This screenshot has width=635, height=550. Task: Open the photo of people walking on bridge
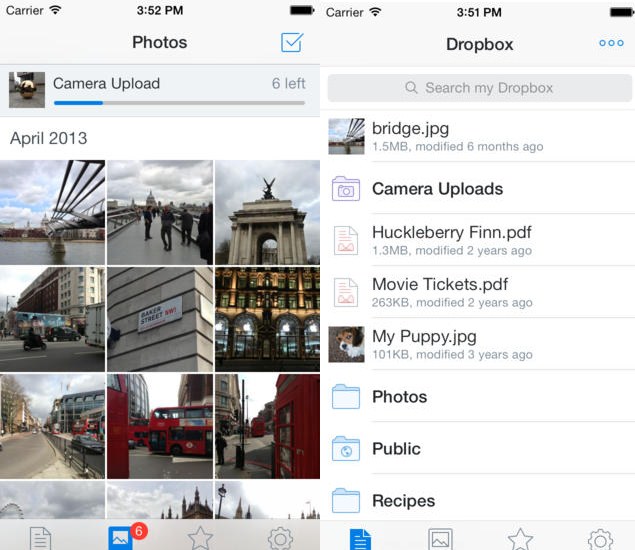[160, 212]
